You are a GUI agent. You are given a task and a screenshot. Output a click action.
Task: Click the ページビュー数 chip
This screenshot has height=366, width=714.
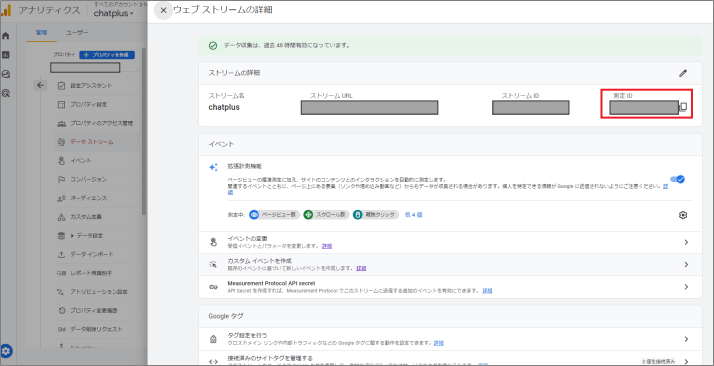pyautogui.click(x=274, y=214)
